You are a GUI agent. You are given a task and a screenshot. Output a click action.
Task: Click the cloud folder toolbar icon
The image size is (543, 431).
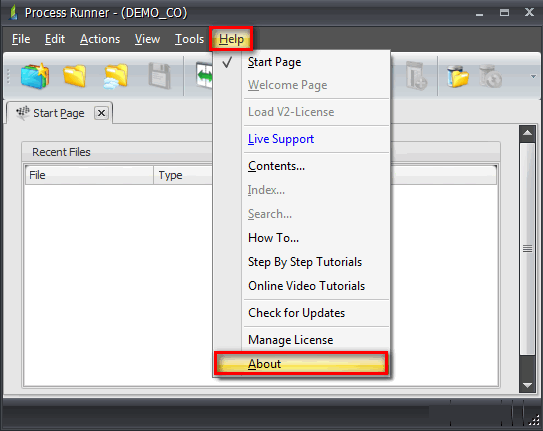coord(116,76)
